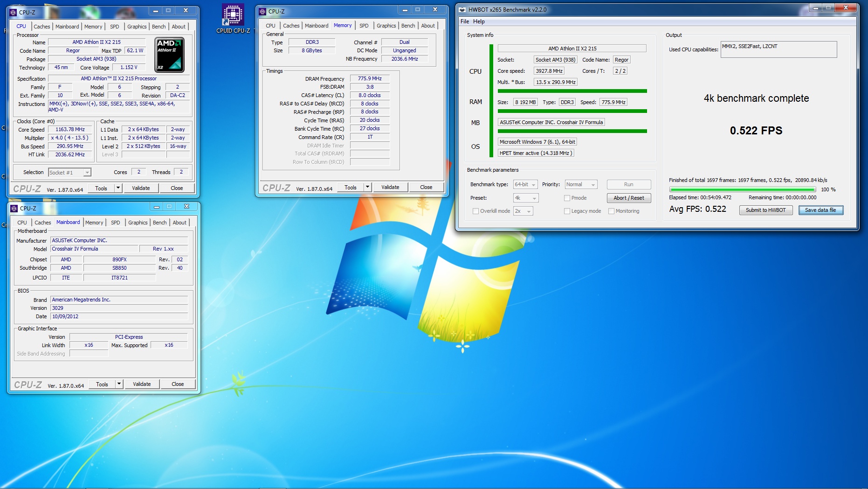Click the Used CPU capabilities text box
This screenshot has height=489, width=868.
click(778, 49)
